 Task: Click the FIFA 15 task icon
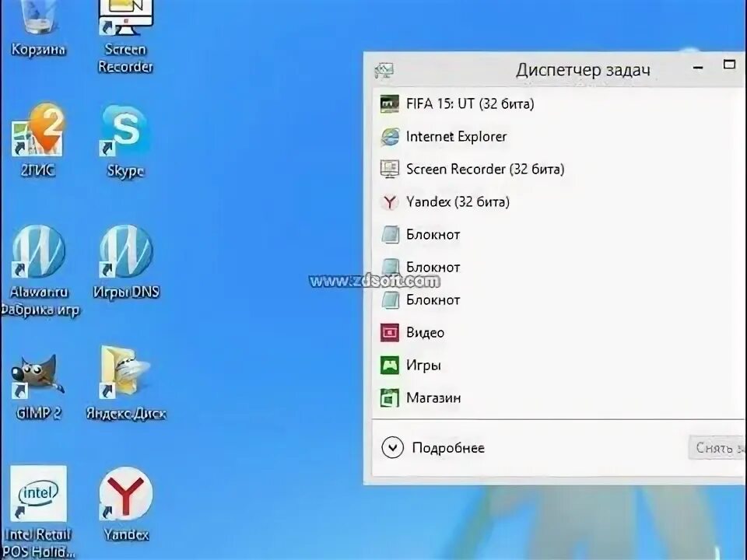389,103
